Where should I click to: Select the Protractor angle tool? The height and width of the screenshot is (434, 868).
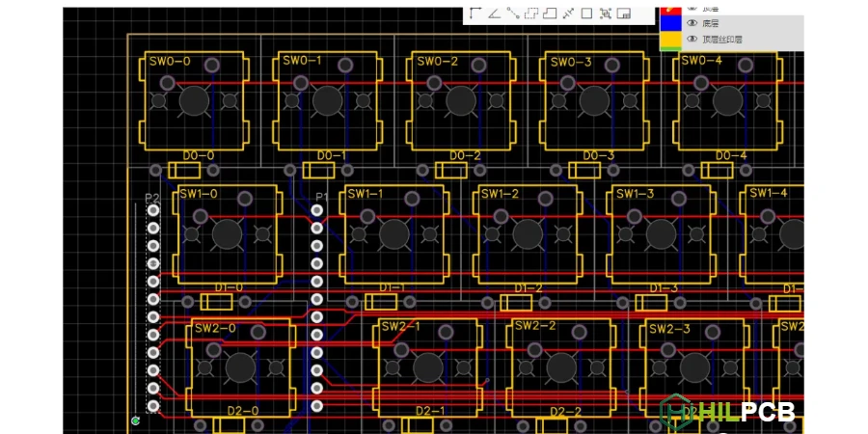point(495,13)
